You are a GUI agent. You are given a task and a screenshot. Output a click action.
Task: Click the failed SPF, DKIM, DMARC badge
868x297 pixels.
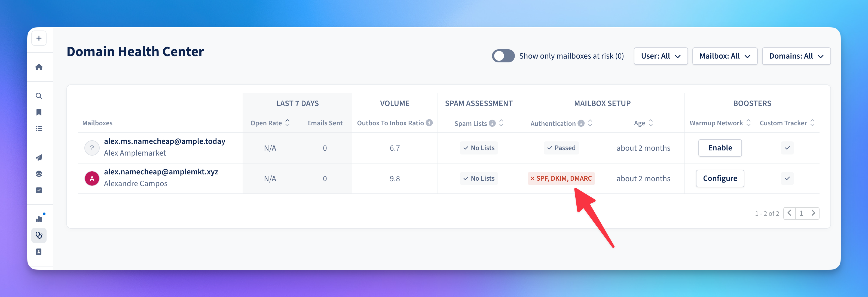coord(561,178)
